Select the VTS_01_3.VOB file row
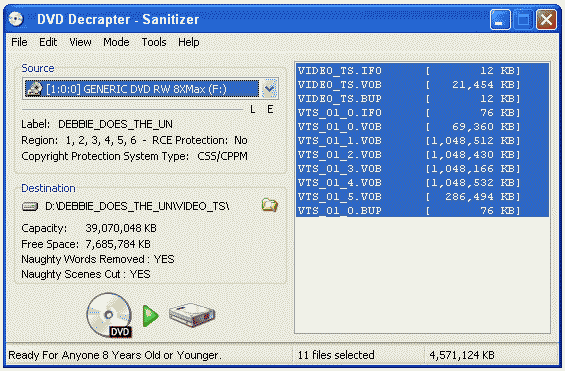 (x=422, y=169)
